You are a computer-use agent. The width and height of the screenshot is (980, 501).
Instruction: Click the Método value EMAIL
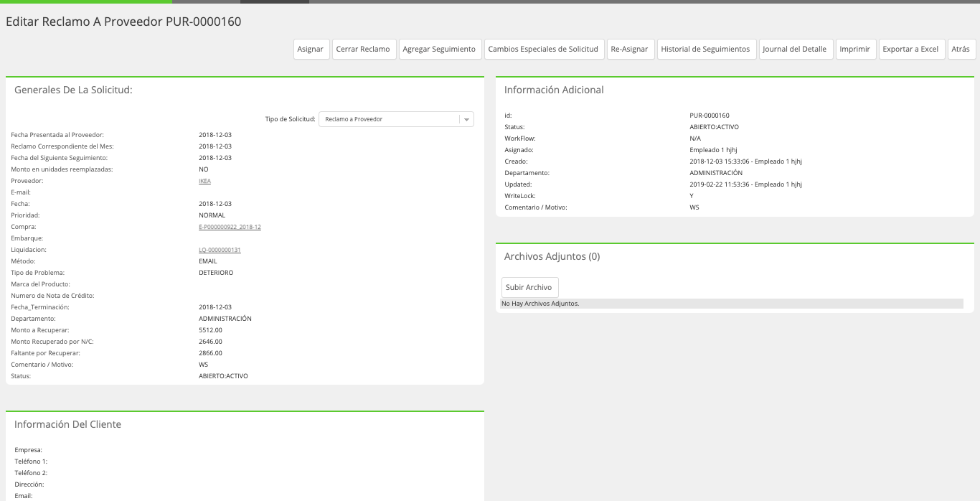pyautogui.click(x=208, y=261)
